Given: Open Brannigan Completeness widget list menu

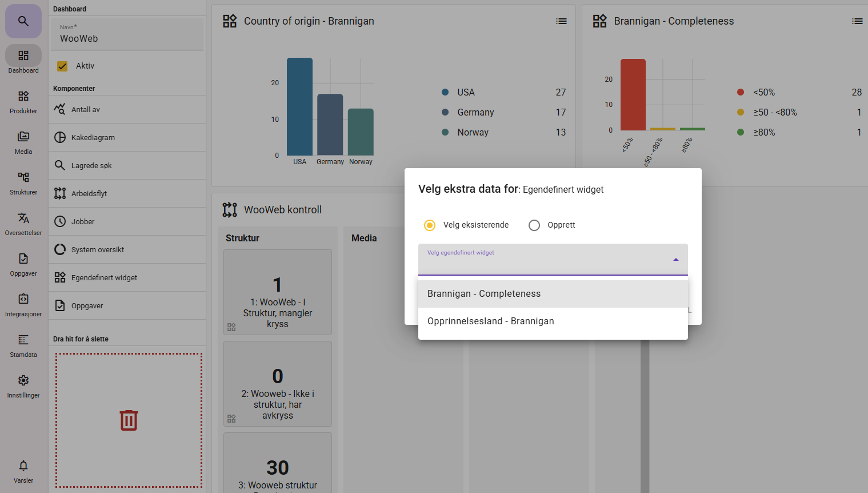Looking at the screenshot, I should coord(857,21).
